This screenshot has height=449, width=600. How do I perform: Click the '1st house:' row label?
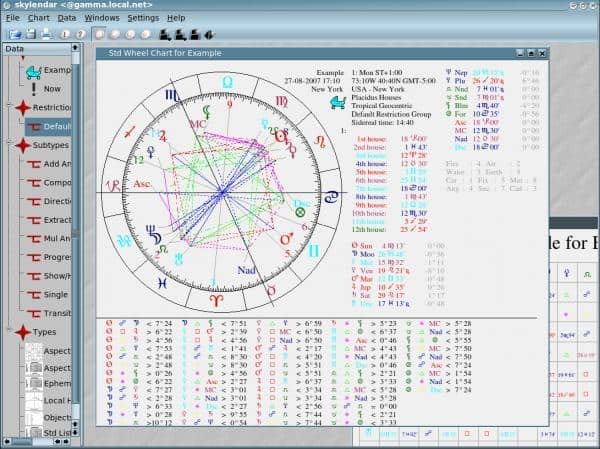tap(371, 139)
